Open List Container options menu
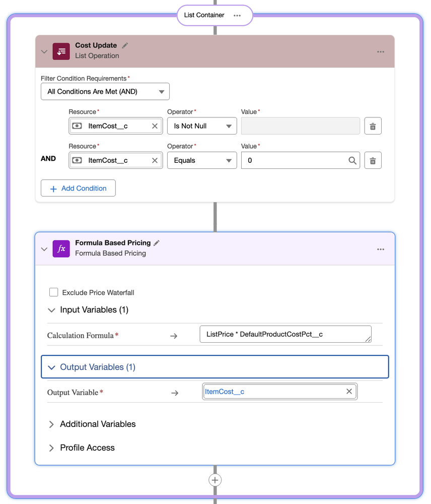This screenshot has width=431, height=504. (237, 15)
